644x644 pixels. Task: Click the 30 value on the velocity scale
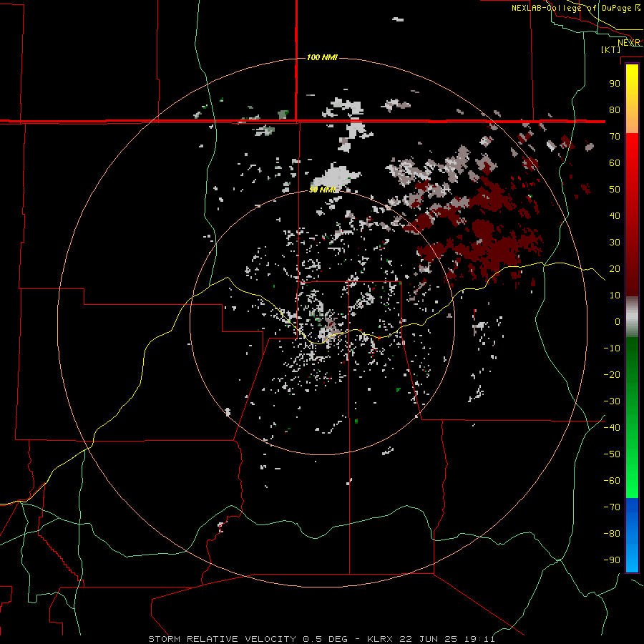point(615,243)
